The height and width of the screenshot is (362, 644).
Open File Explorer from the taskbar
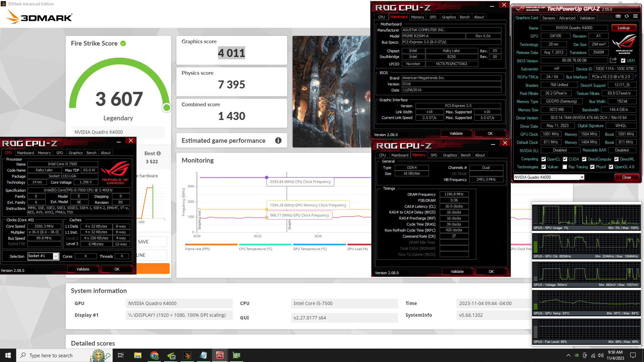click(138, 355)
